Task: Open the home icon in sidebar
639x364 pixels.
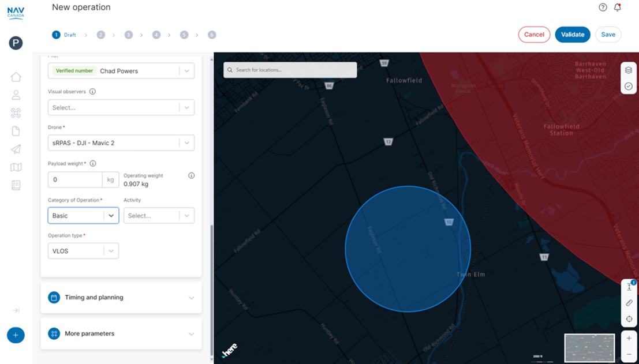Action: pos(16,77)
